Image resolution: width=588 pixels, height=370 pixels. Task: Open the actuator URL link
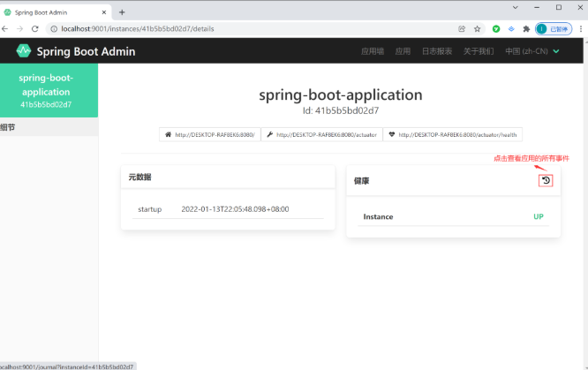point(321,134)
